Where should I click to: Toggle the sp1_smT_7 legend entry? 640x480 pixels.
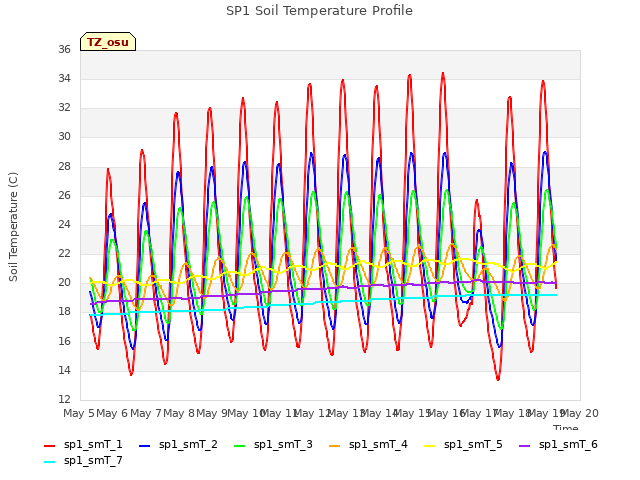(x=83, y=460)
